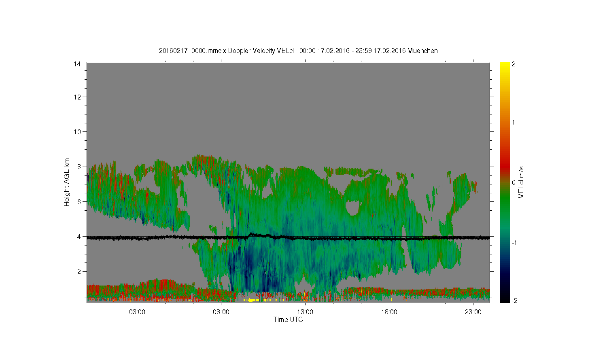Click the height tick label 6
This screenshot has height=364, width=607.
tap(79, 201)
